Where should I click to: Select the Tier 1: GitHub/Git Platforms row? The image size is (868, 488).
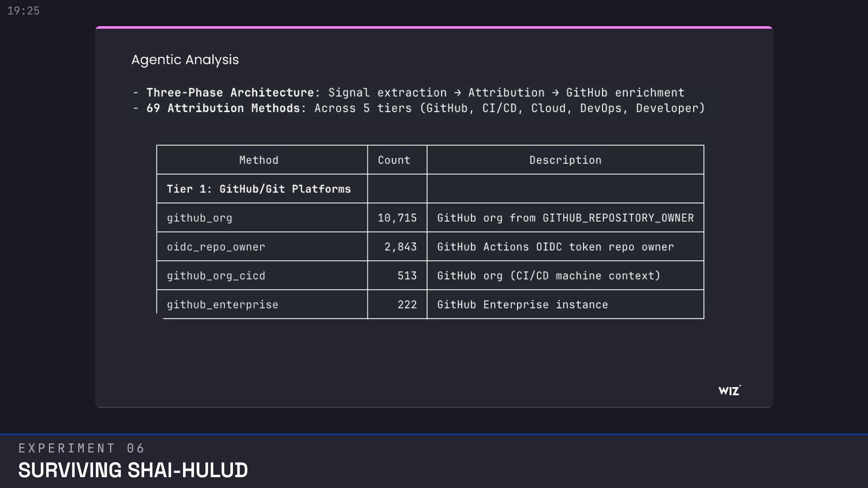[259, 189]
